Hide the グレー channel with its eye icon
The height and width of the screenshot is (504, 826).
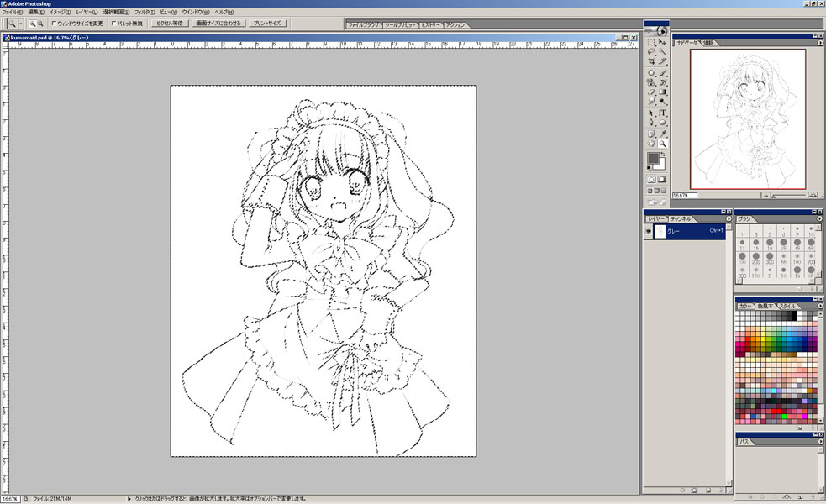[x=649, y=231]
